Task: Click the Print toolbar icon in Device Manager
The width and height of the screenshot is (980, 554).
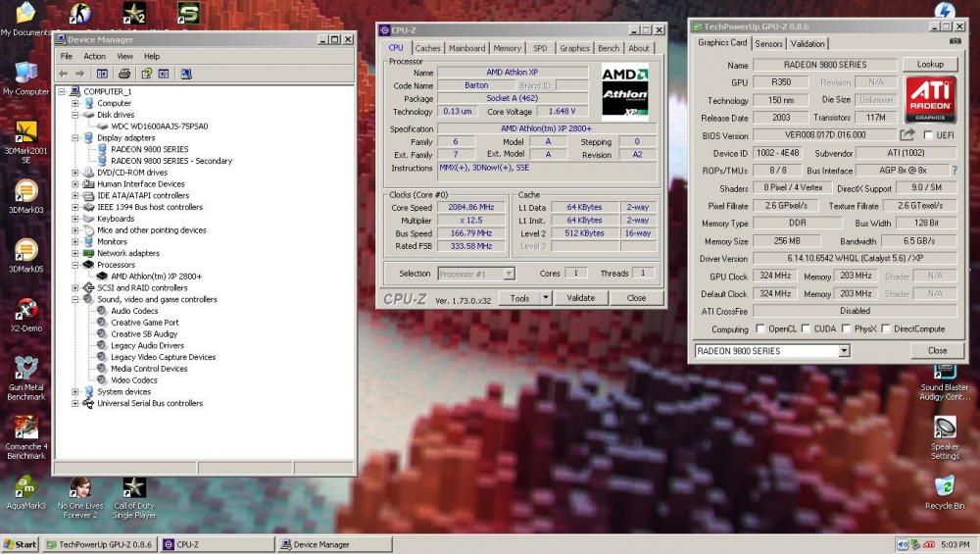Action: [124, 74]
